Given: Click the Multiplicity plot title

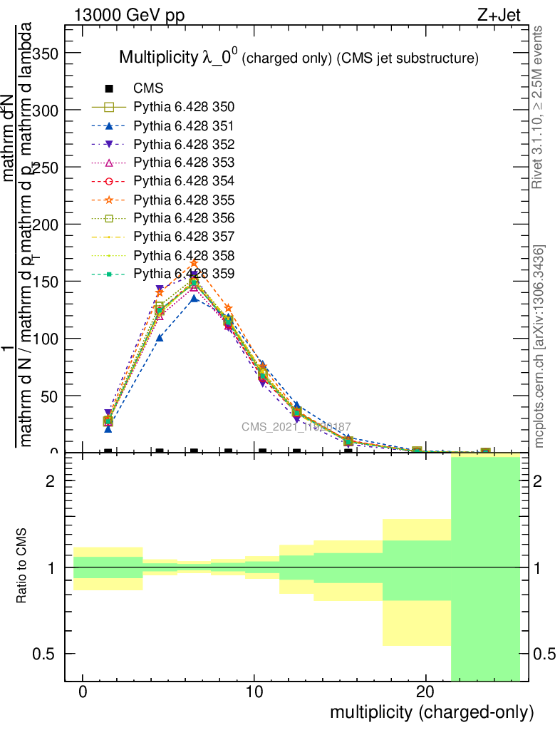Looking at the screenshot, I should click(299, 57).
